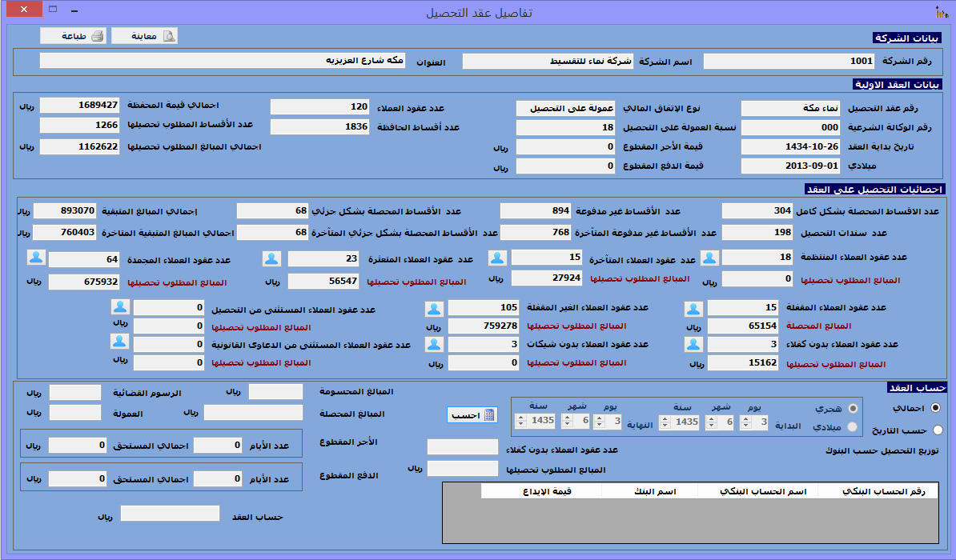This screenshot has width=956, height=560.
Task: Click the رقم الشركة input field
Action: [788, 61]
